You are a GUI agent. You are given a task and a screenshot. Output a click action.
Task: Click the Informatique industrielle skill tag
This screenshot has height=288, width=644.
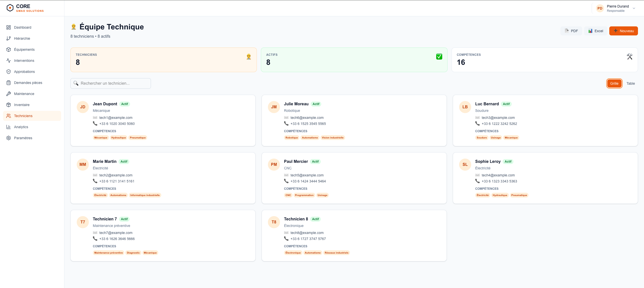coord(145,195)
